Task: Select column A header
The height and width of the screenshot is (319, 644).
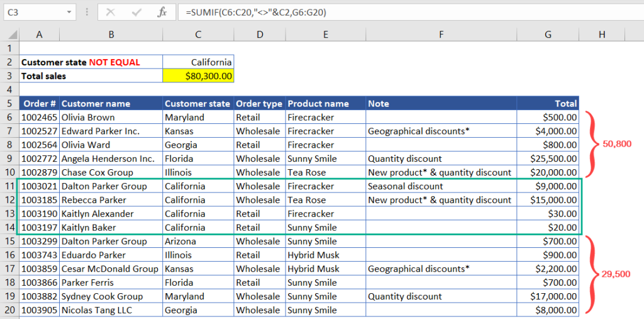Action: (39, 35)
